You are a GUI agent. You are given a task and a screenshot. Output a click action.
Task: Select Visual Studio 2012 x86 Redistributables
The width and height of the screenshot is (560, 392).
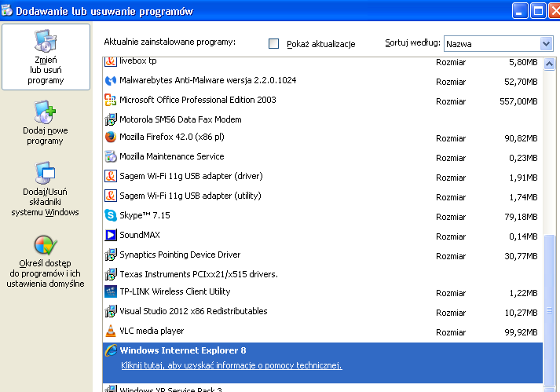323,312
